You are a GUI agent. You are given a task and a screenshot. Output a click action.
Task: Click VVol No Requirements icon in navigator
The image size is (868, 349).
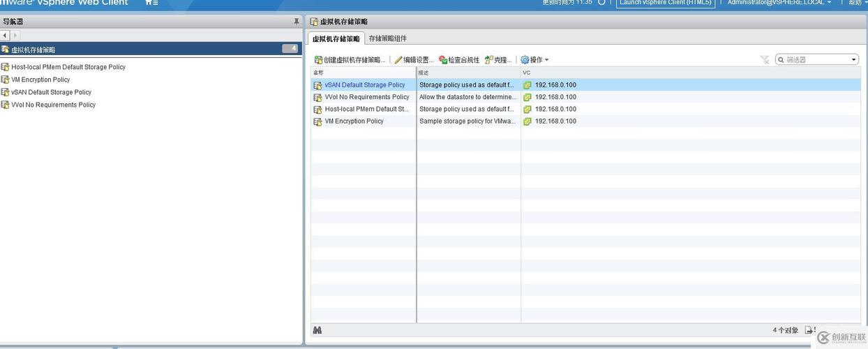pyautogui.click(x=5, y=105)
